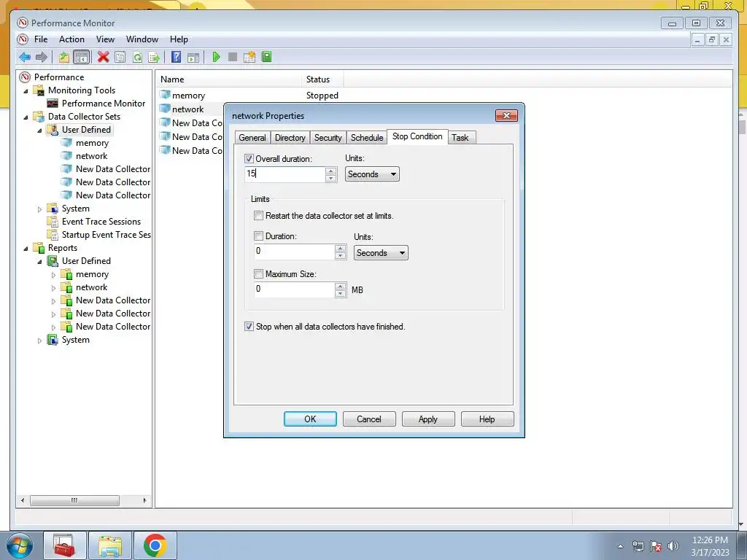
Task: Click the Back arrow toolbar icon
Action: (x=25, y=57)
